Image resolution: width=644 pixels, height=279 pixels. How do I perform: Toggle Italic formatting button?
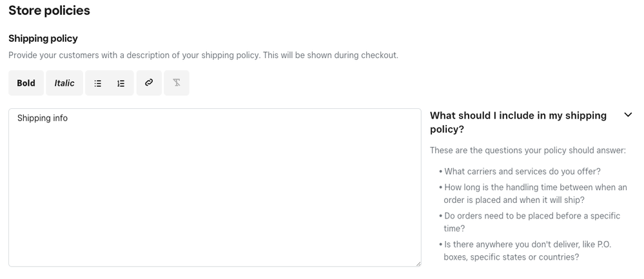(64, 83)
